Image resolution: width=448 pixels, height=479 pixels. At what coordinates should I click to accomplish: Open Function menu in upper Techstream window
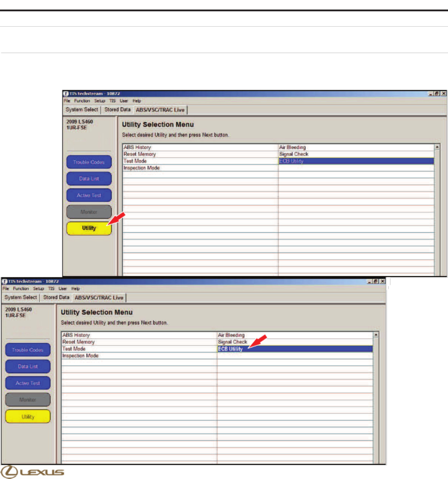click(82, 101)
